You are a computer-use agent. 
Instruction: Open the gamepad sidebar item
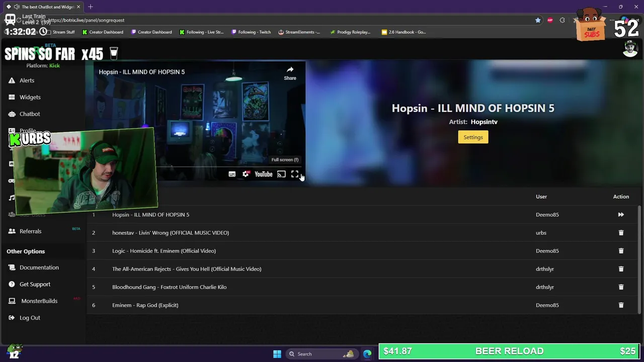(x=12, y=180)
